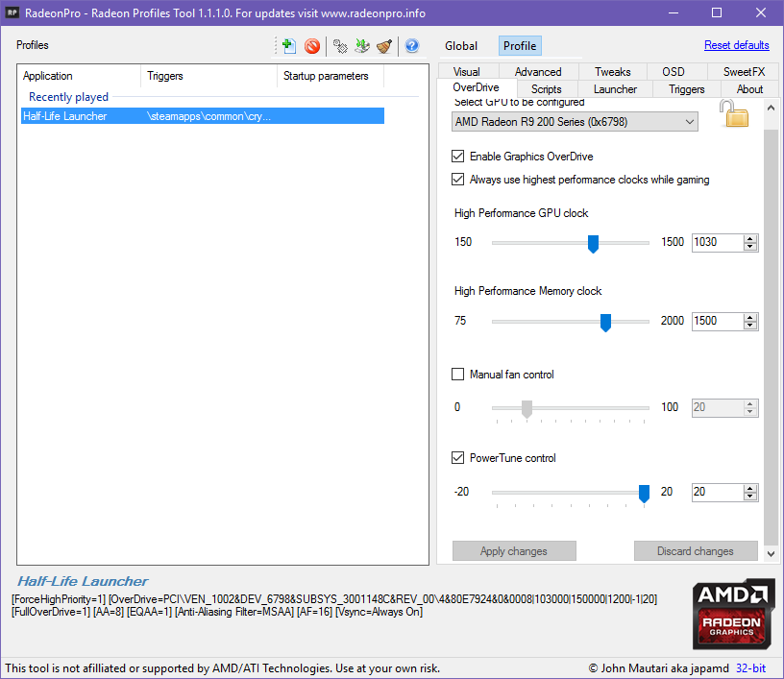Click the broom cleanup toolbar icon
784x679 pixels.
click(384, 46)
